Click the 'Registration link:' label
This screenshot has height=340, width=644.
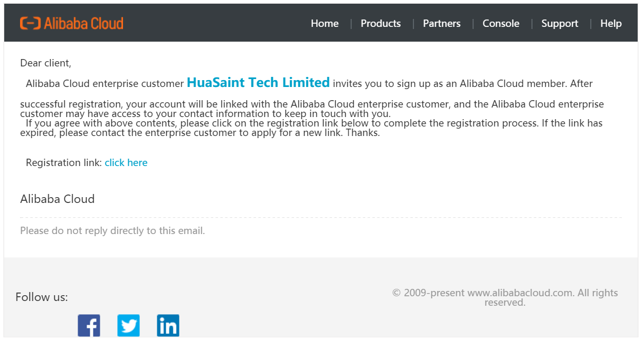[x=64, y=162]
